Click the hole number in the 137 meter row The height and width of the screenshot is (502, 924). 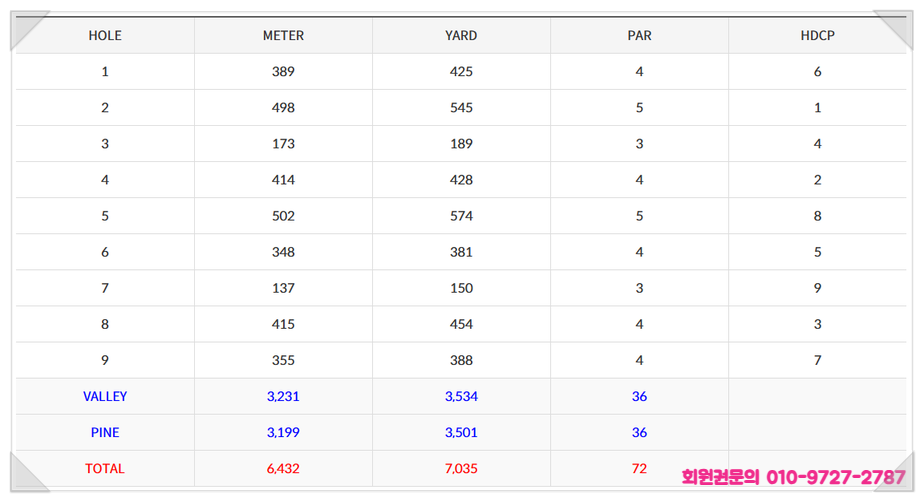(x=105, y=288)
